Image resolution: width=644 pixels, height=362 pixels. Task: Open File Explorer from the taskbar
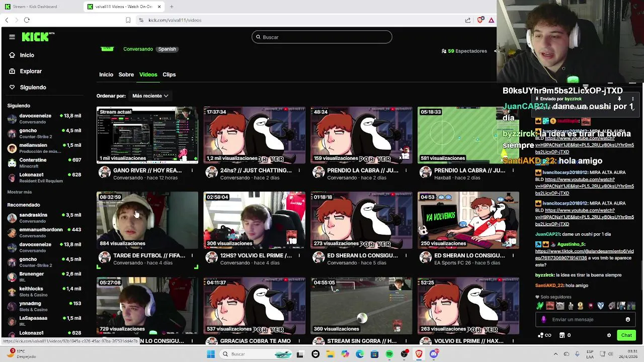(330, 354)
